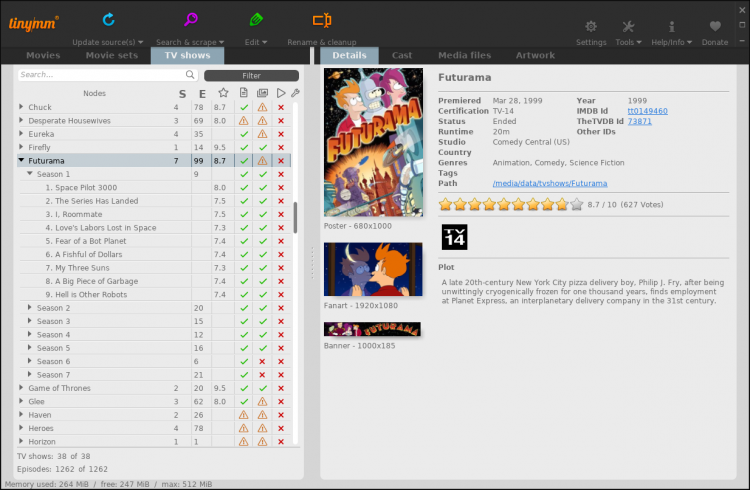Open TheTVDB Id link 73871

tap(639, 121)
